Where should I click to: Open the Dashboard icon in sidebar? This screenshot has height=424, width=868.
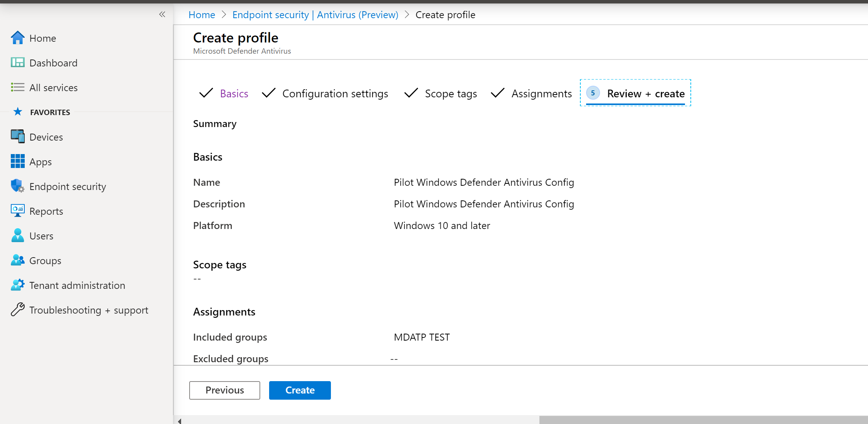point(17,63)
